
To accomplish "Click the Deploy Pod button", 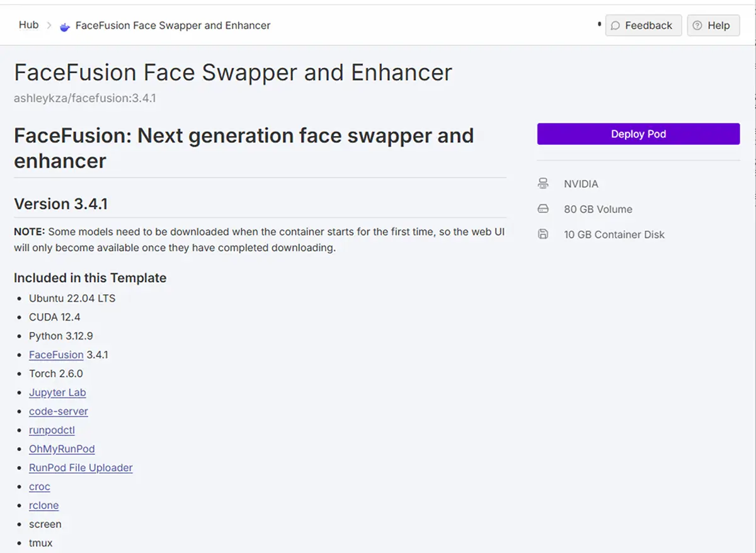I will pyautogui.click(x=638, y=134).
